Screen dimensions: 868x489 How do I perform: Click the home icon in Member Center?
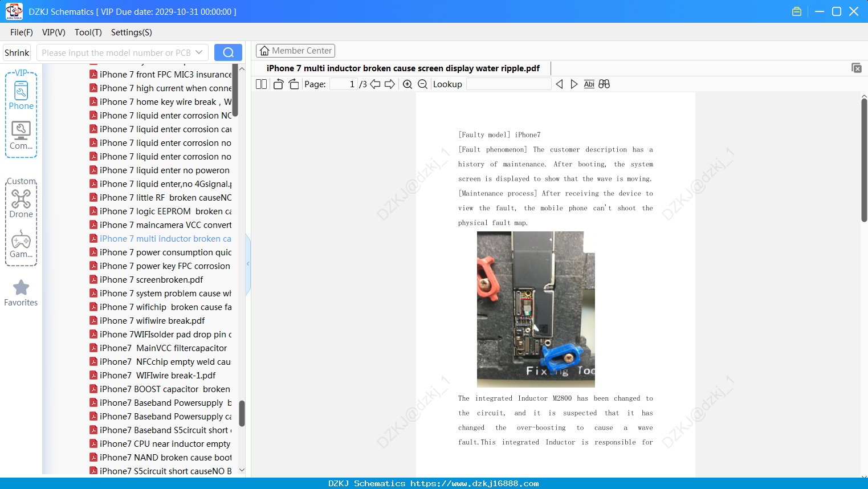[x=264, y=51]
